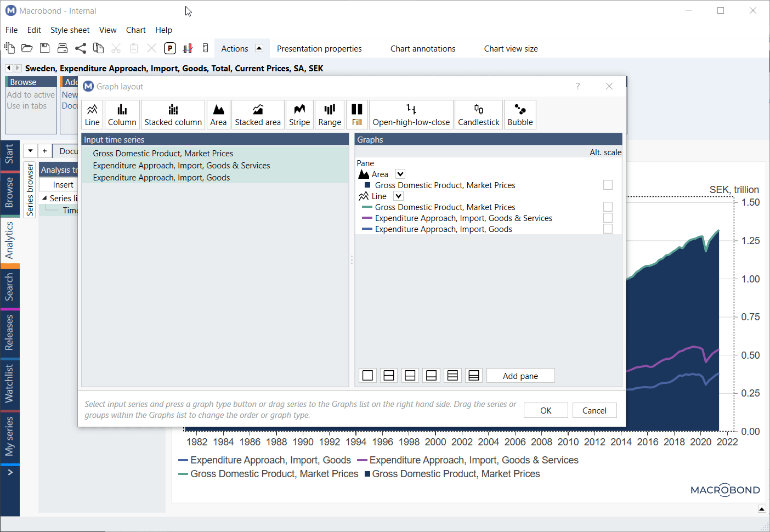This screenshot has height=532, width=770.
Task: Copy using the duplicate pages toolbar icon
Action: 98,48
